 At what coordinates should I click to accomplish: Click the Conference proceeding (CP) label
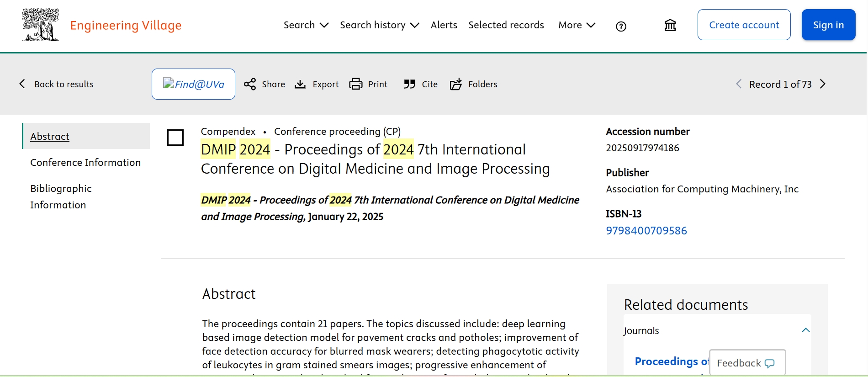(x=337, y=132)
